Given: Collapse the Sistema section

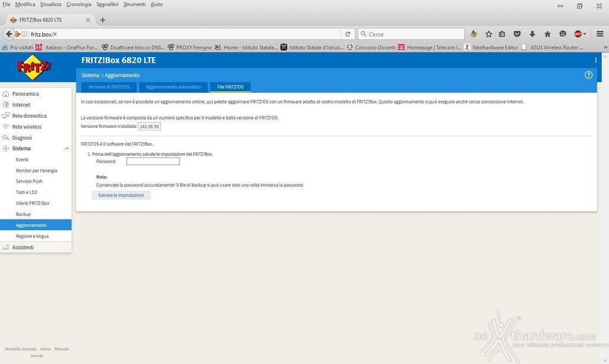Looking at the screenshot, I should [x=67, y=149].
